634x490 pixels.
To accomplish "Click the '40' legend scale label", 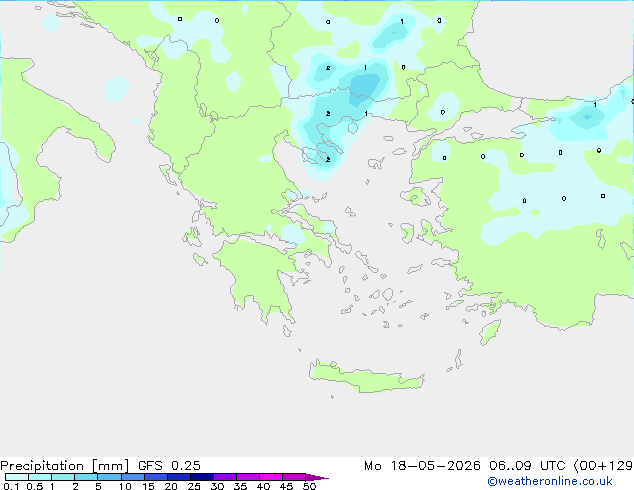I will 263,486.
